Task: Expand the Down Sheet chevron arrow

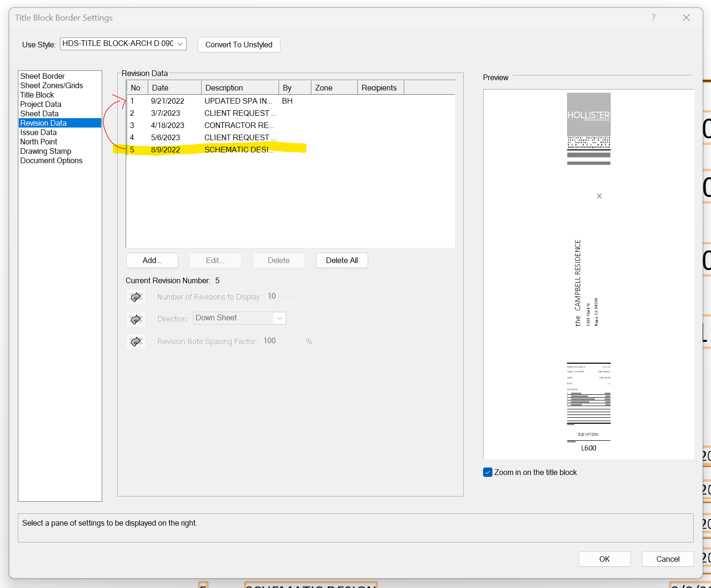Action: (279, 317)
